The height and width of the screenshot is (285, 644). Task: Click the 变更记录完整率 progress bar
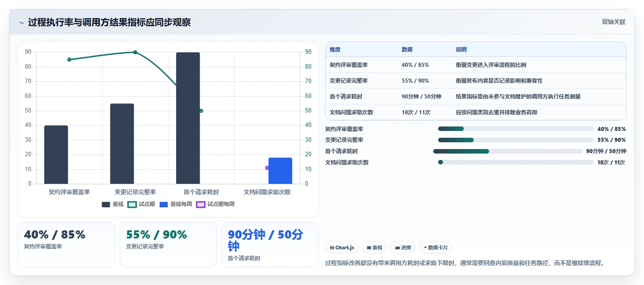tap(516, 140)
